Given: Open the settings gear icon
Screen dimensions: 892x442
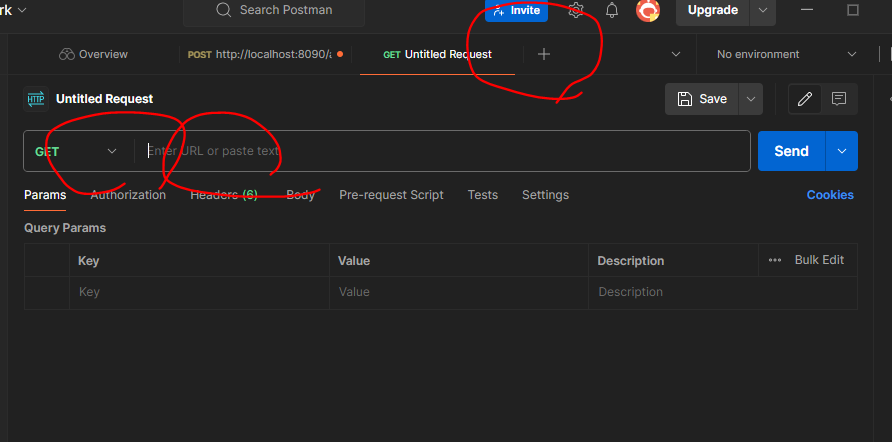Looking at the screenshot, I should point(576,10).
